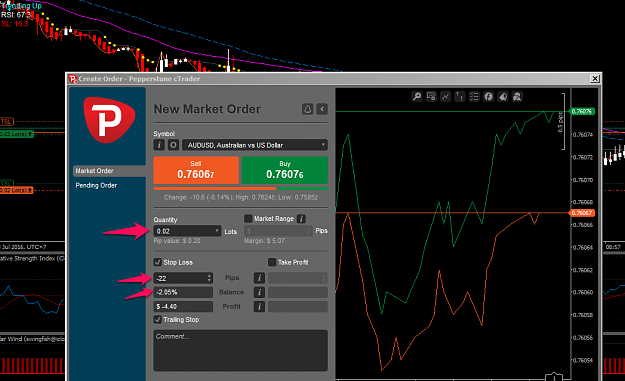Screen dimensions: 625x381
Task: Click the round icon next to symbol info
Action: [173, 145]
